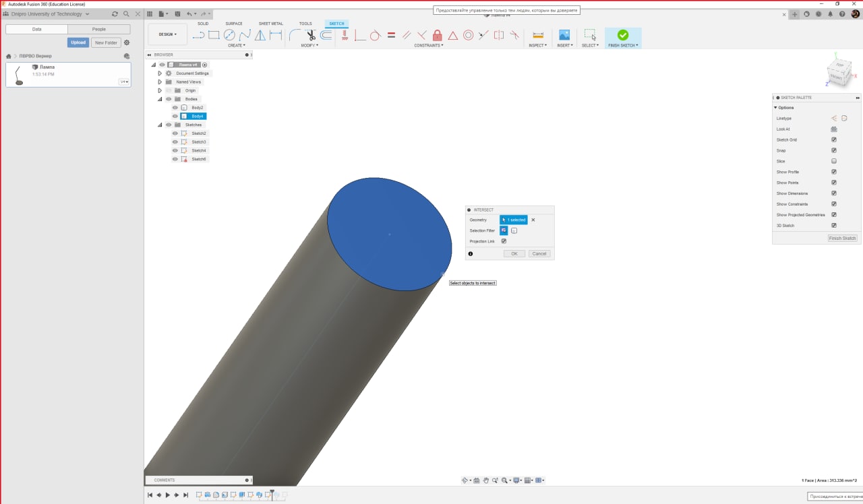This screenshot has height=504, width=863.
Task: Click the New Folder button
Action: coord(106,42)
